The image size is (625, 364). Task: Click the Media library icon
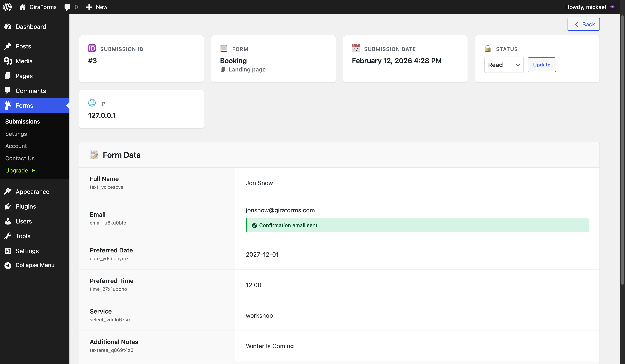8,61
